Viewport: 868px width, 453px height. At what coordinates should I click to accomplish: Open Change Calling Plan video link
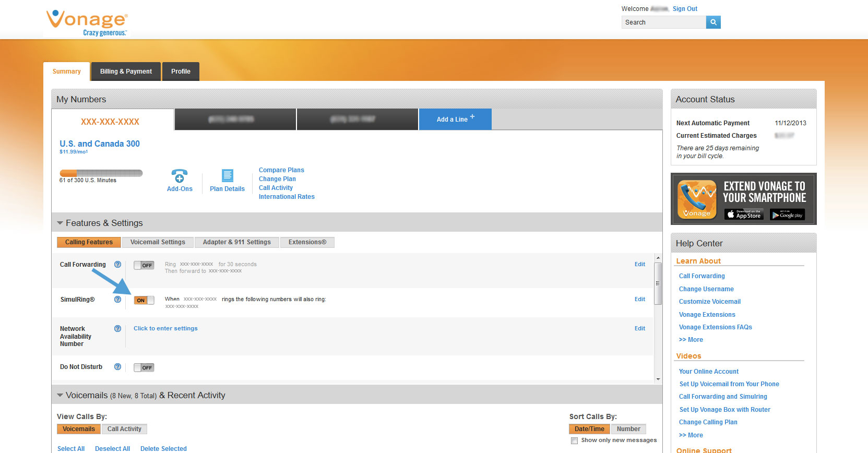708,422
